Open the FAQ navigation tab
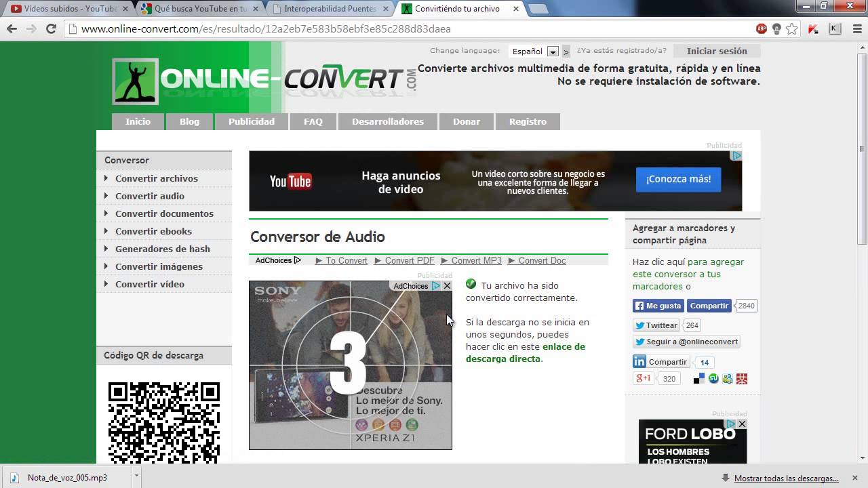Image resolution: width=868 pixels, height=488 pixels. point(313,121)
